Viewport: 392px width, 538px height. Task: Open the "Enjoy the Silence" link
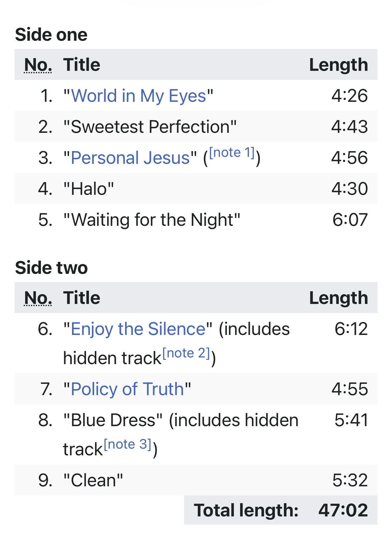pos(138,329)
